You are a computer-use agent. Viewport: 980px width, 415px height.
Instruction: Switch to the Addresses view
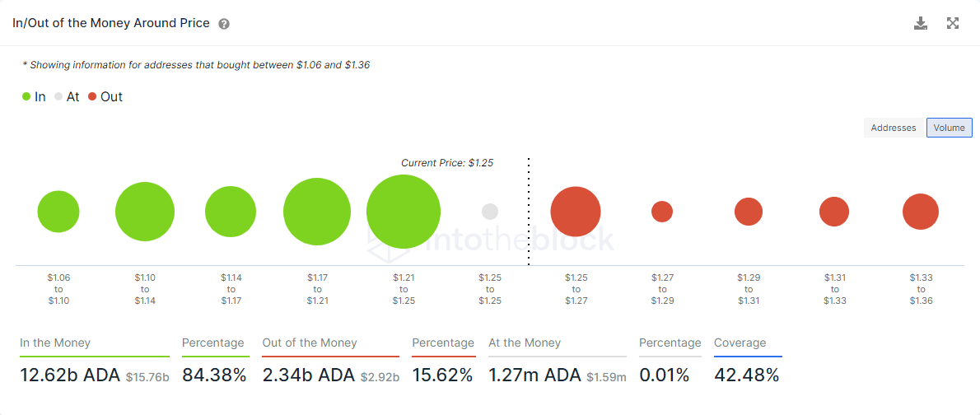894,128
